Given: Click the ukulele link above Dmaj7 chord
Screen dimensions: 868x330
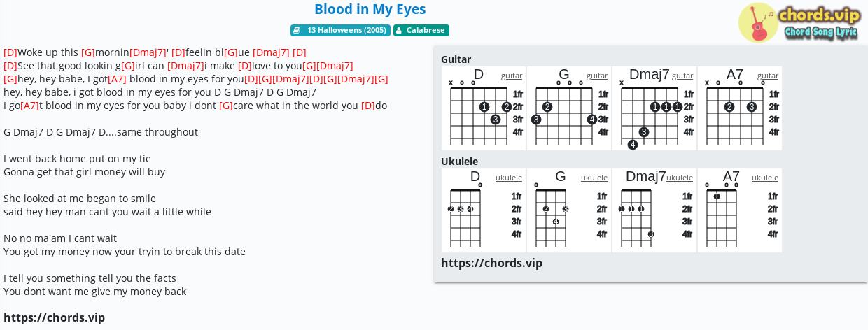Looking at the screenshot, I should point(680,178).
